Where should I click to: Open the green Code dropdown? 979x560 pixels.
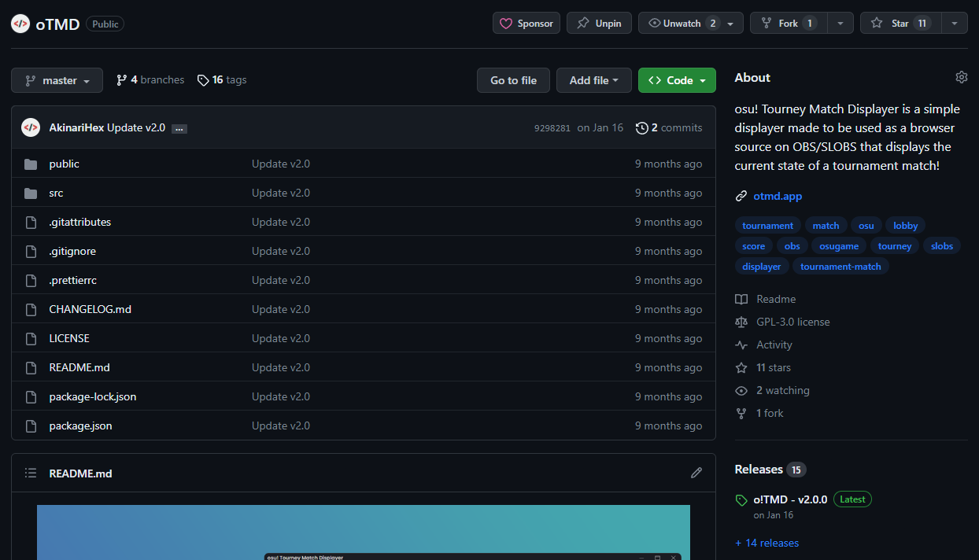pos(677,80)
